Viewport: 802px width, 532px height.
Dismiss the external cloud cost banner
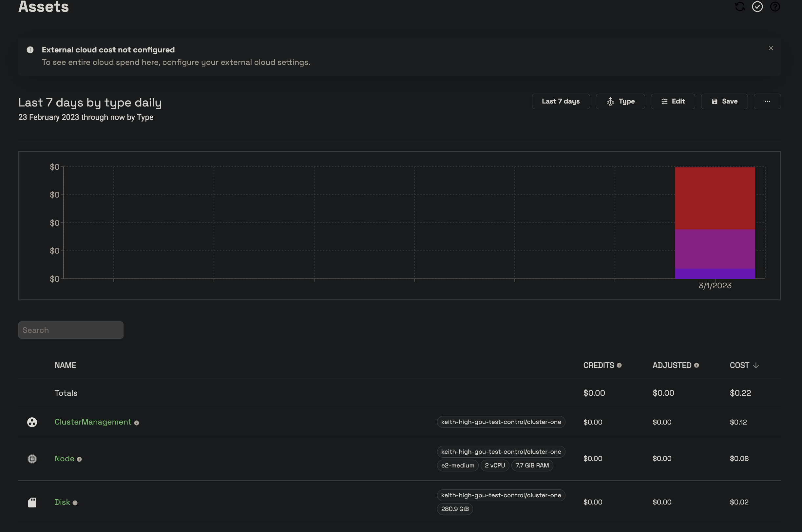(771, 48)
